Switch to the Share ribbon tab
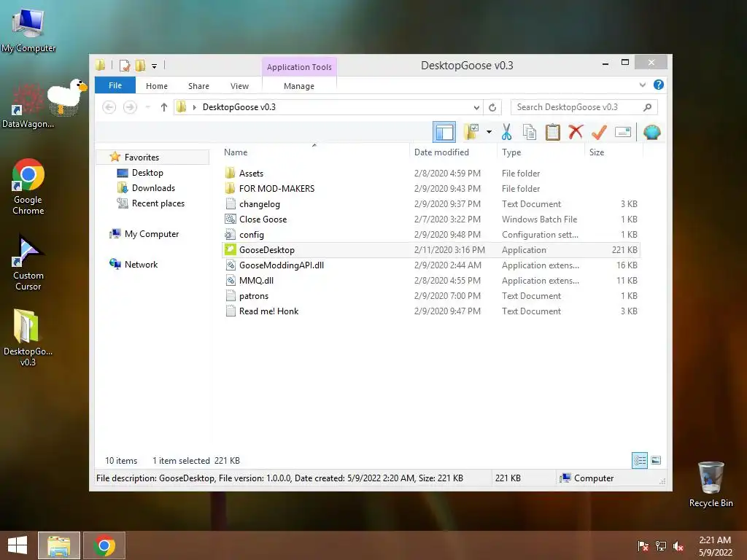 point(198,86)
